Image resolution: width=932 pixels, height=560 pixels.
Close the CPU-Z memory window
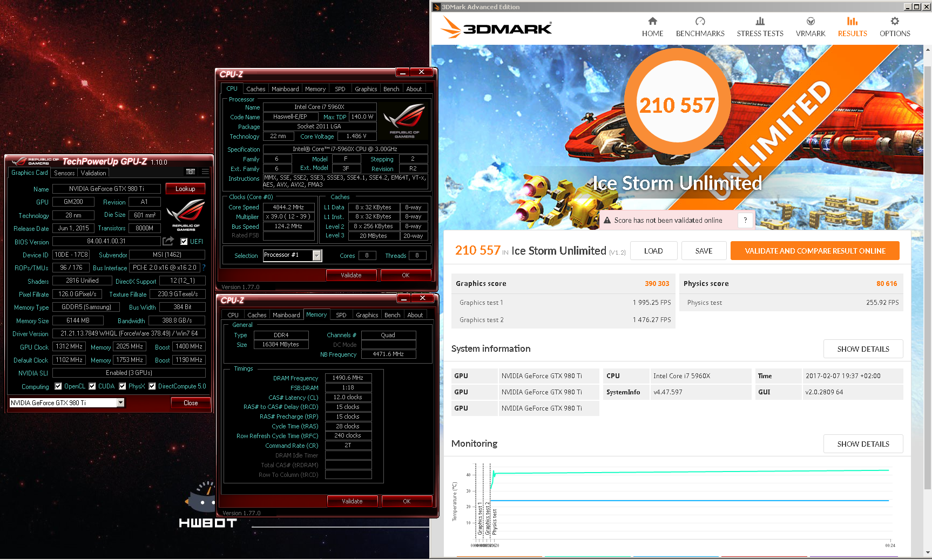(x=422, y=298)
